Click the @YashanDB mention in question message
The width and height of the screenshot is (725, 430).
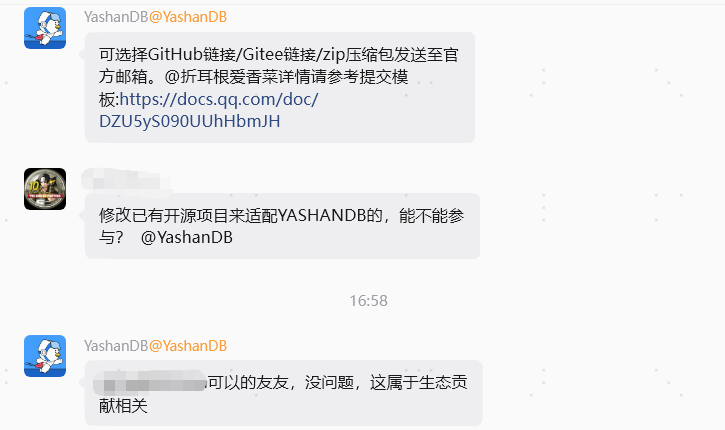point(187,237)
